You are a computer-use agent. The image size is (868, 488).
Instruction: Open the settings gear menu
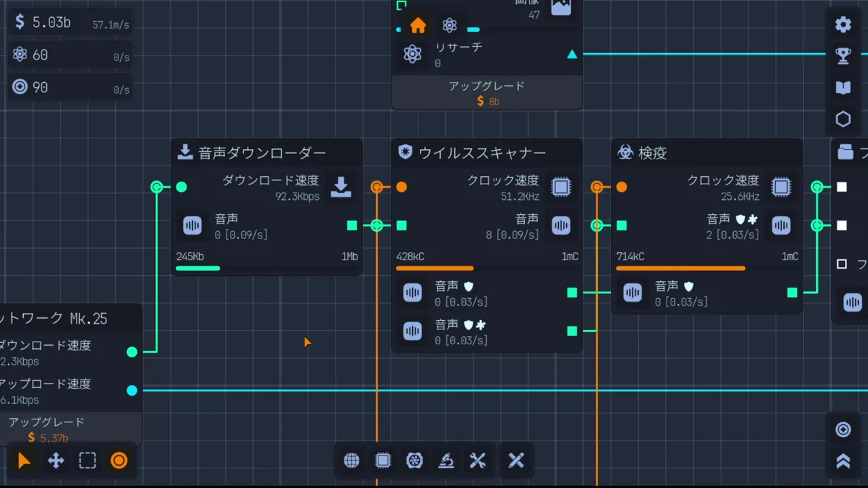pyautogui.click(x=843, y=25)
